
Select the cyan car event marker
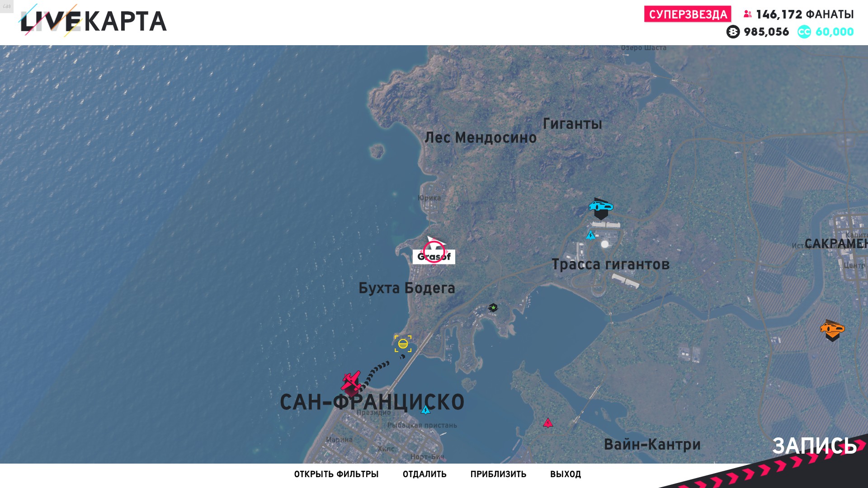click(601, 208)
